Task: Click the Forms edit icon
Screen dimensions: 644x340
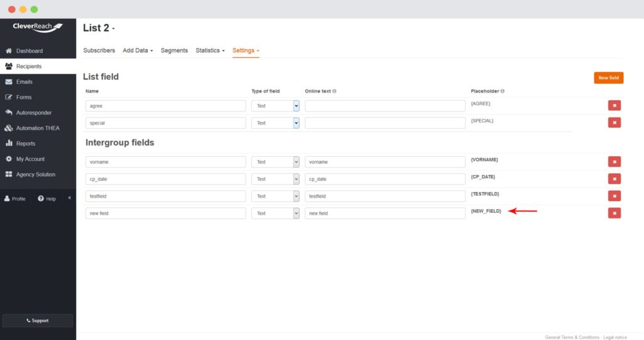Action: 9,97
